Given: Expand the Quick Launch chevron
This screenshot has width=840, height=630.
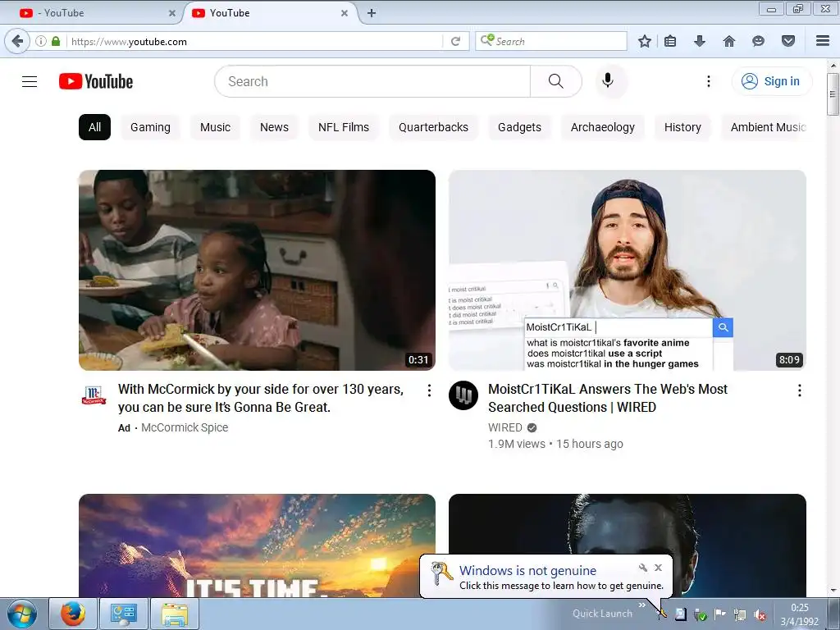Looking at the screenshot, I should coord(641,605).
